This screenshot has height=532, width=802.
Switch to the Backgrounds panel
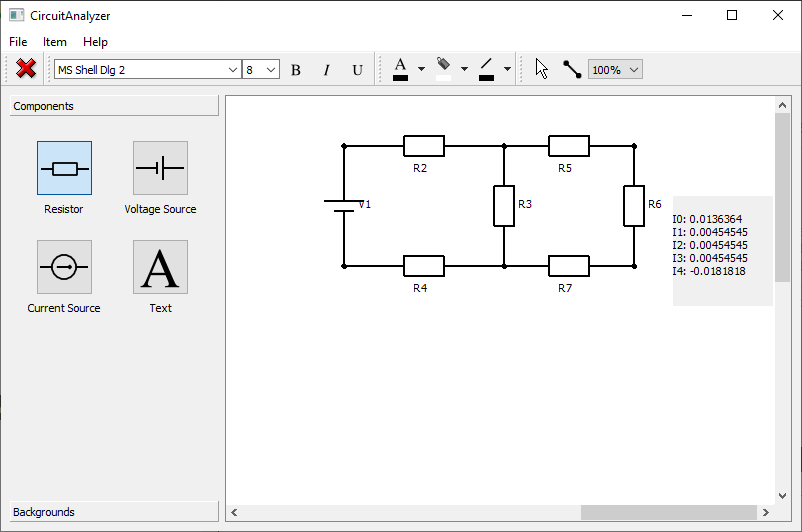[x=113, y=512]
